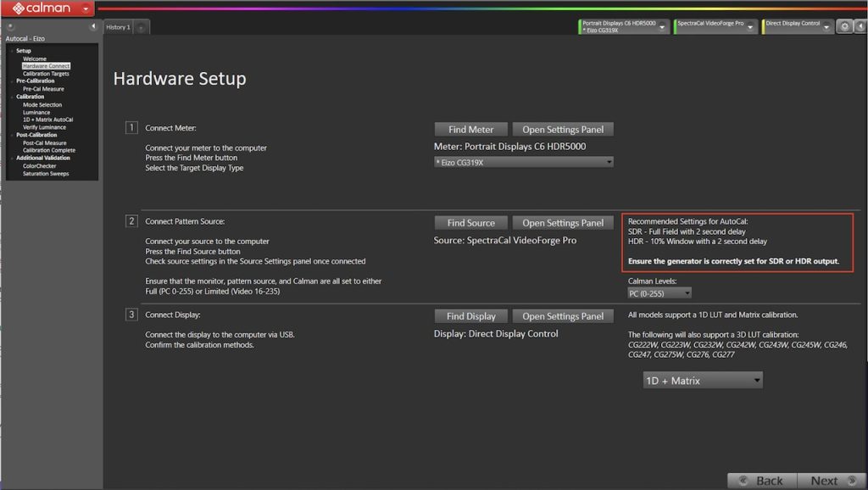Image resolution: width=868 pixels, height=490 pixels.
Task: Collapse the workflow sidebar with its arrow
Action: click(93, 26)
